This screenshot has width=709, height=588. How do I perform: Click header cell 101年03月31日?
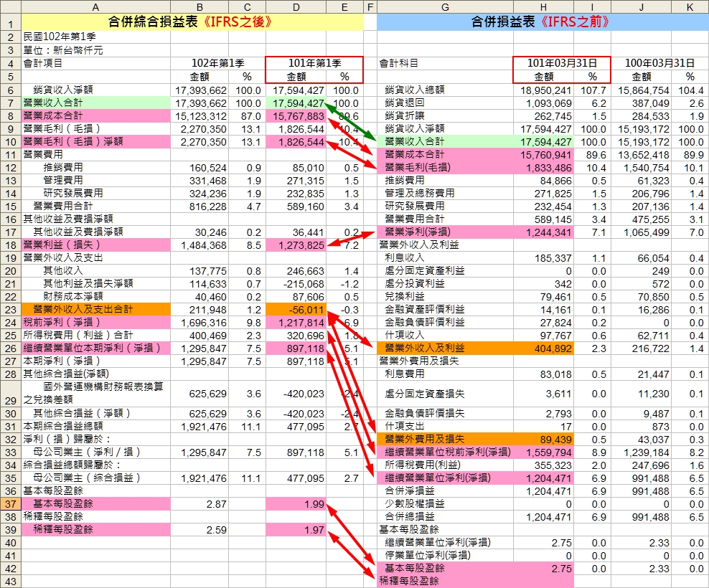tap(562, 63)
